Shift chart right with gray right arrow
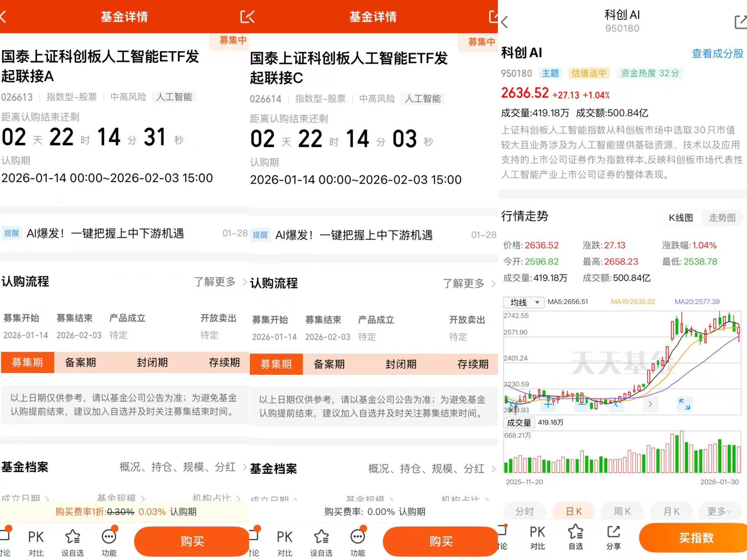The width and height of the screenshot is (747, 560). pyautogui.click(x=650, y=404)
